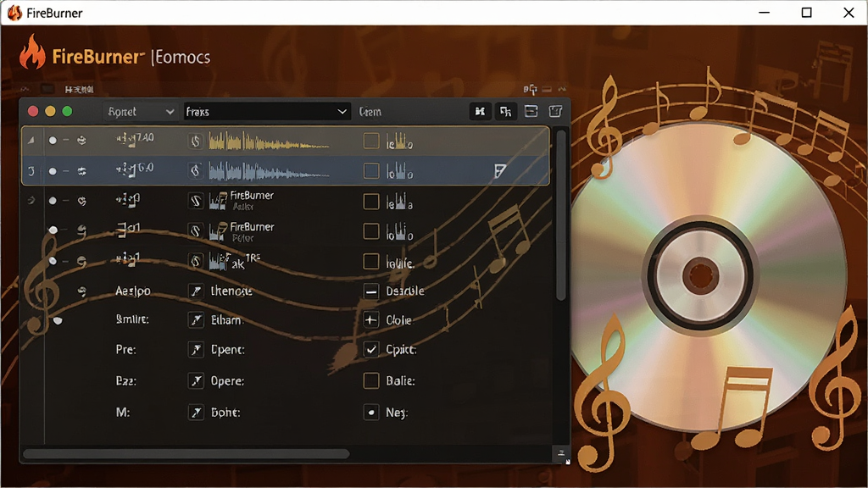
Task: Click the first dark toolbar icon beside Crem
Action: point(480,111)
